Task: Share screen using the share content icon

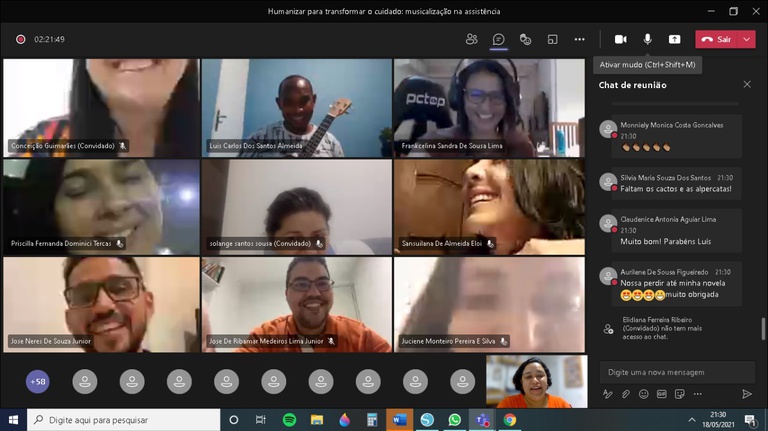Action: (674, 39)
